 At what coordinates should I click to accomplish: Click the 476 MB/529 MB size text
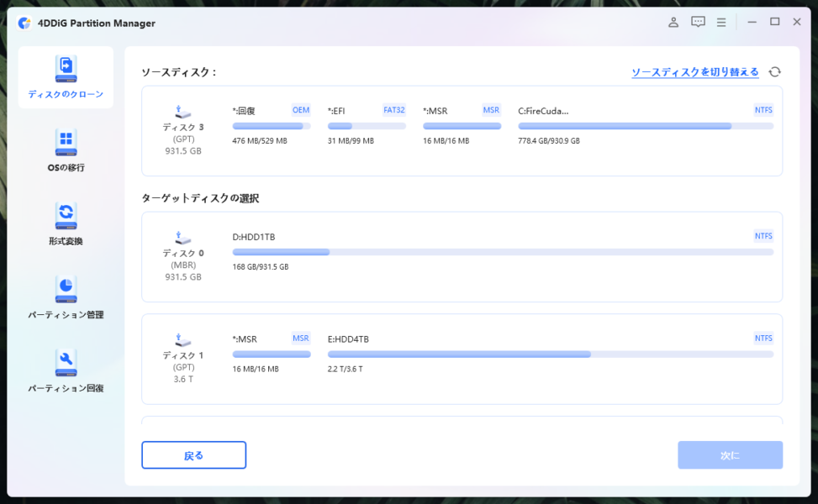click(x=260, y=141)
